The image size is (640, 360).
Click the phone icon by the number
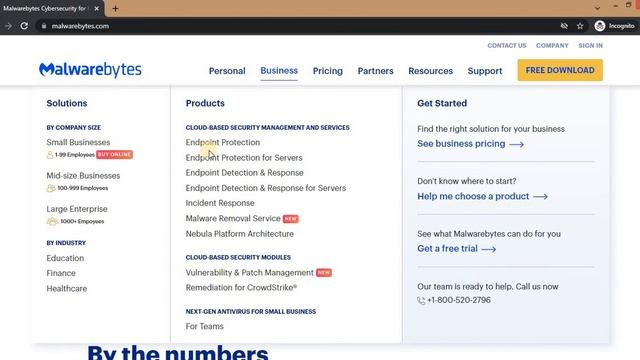[421, 300]
